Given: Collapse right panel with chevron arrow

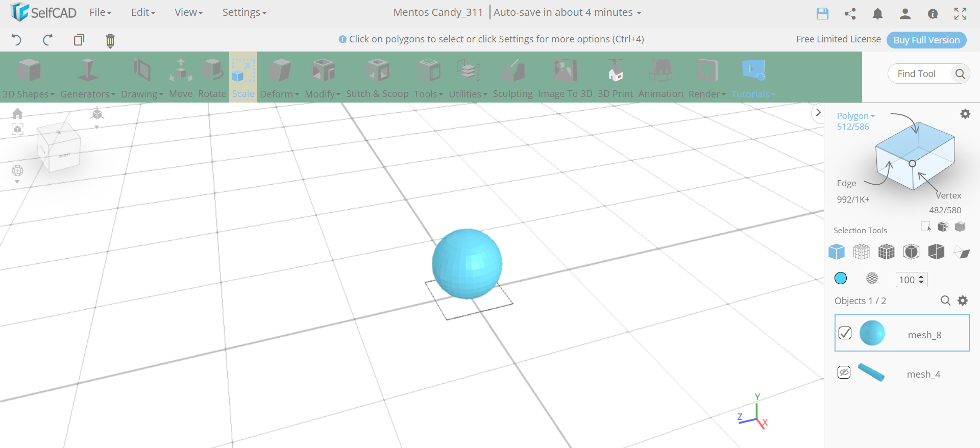Looking at the screenshot, I should (x=818, y=112).
